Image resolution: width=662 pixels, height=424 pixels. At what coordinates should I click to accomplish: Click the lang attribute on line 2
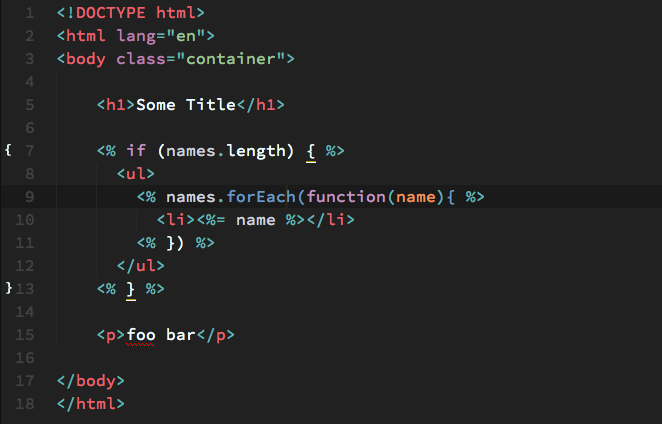pos(136,36)
